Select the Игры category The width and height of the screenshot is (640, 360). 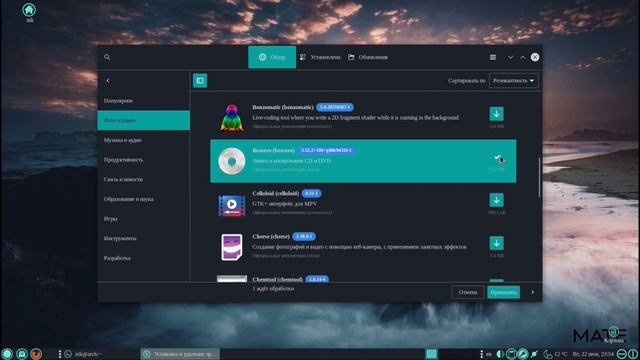point(143,218)
